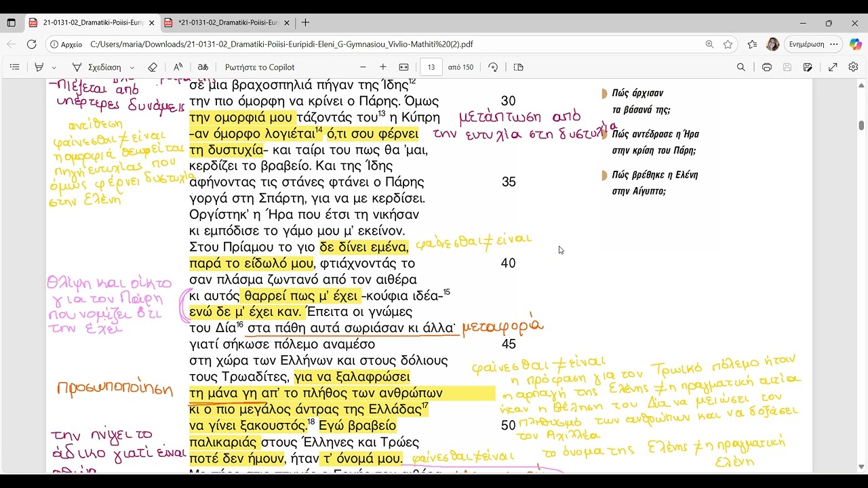This screenshot has width=868, height=488.
Task: Click the scrollbar down arrow
Action: tap(861, 466)
